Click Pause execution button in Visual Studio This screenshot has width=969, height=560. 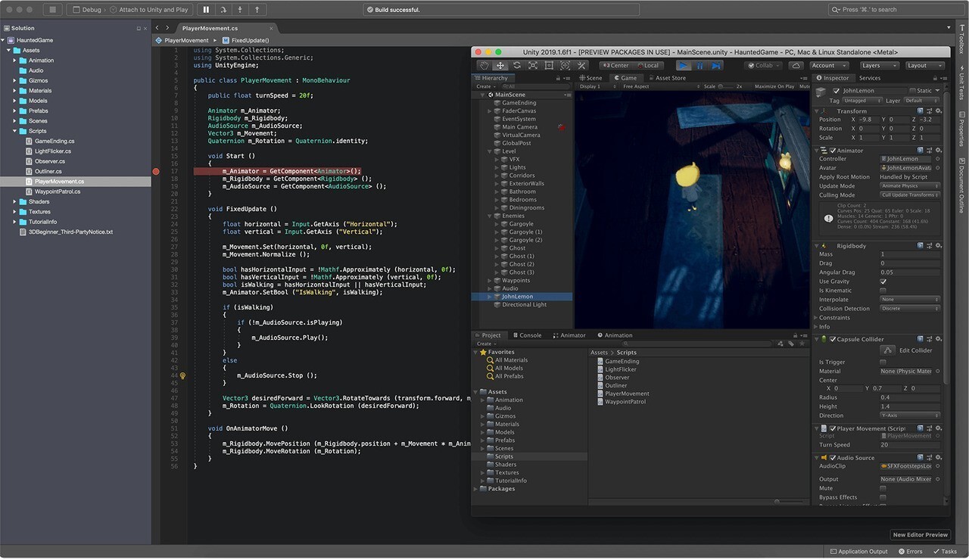point(206,10)
